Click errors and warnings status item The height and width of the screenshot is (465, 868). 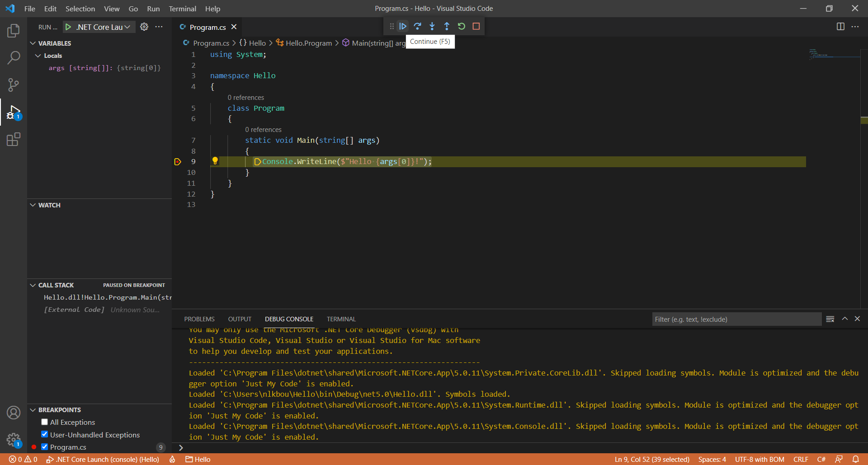tap(23, 459)
